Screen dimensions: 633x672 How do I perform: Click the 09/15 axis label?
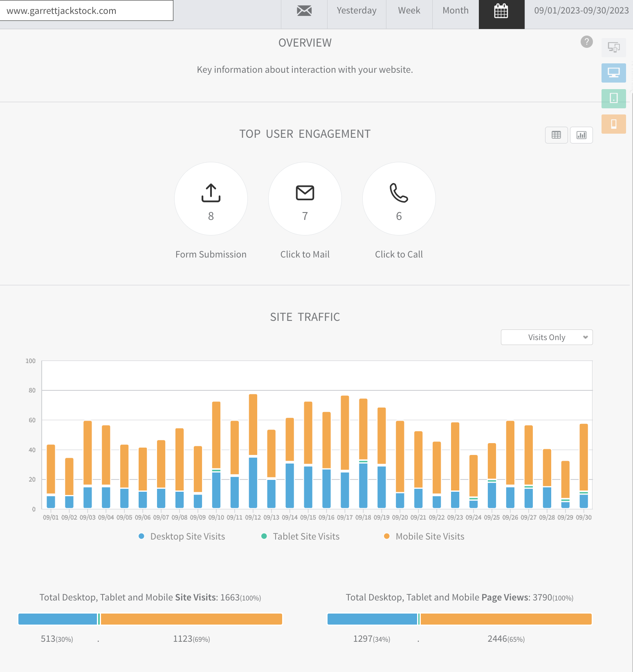[x=308, y=517]
